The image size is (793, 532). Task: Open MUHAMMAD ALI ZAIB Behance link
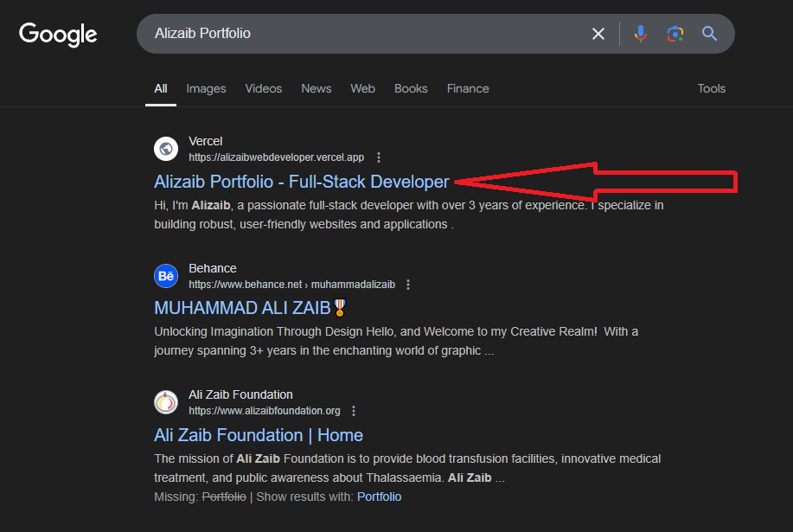tap(250, 308)
